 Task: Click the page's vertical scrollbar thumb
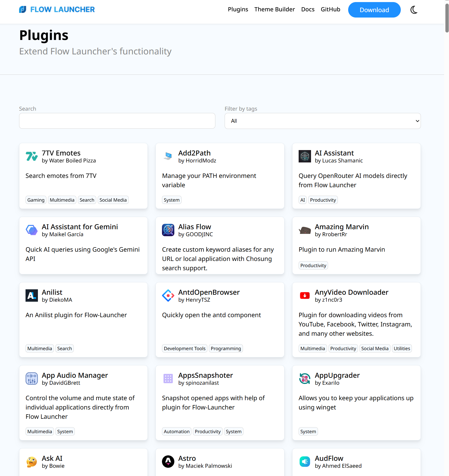pos(447,18)
